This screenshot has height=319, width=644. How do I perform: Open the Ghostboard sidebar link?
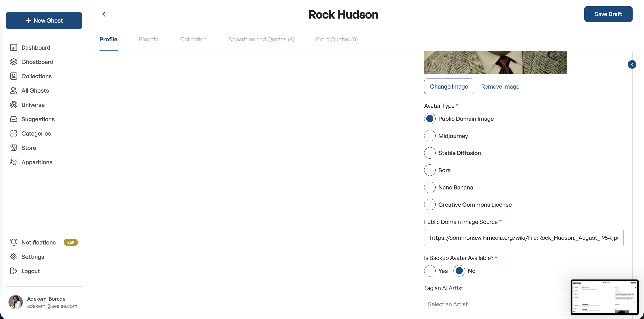click(x=37, y=62)
